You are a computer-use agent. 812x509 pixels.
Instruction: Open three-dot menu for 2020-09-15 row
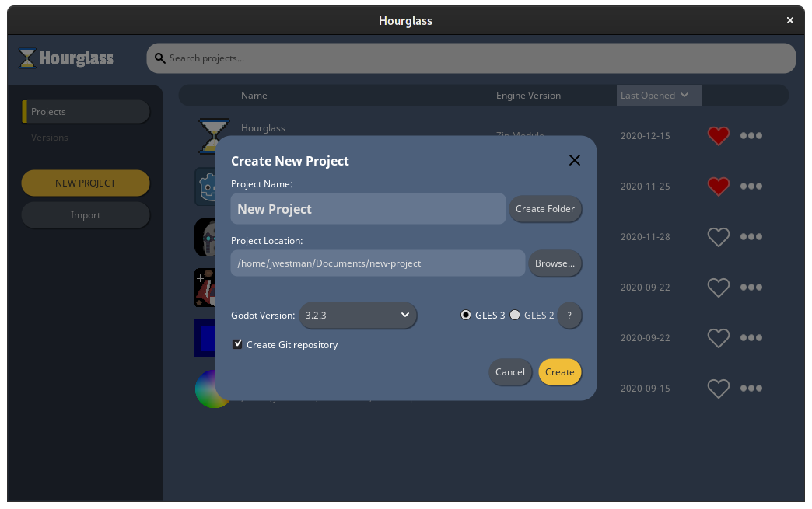pos(751,389)
